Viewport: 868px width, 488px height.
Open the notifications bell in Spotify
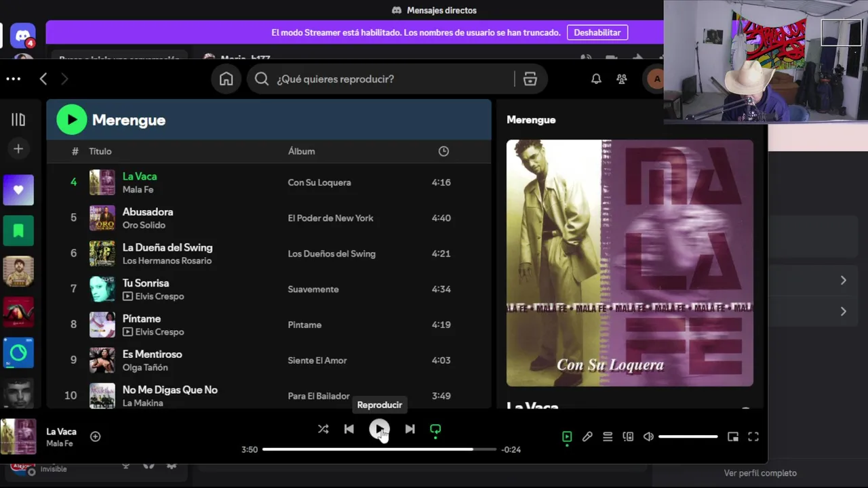[x=596, y=79]
